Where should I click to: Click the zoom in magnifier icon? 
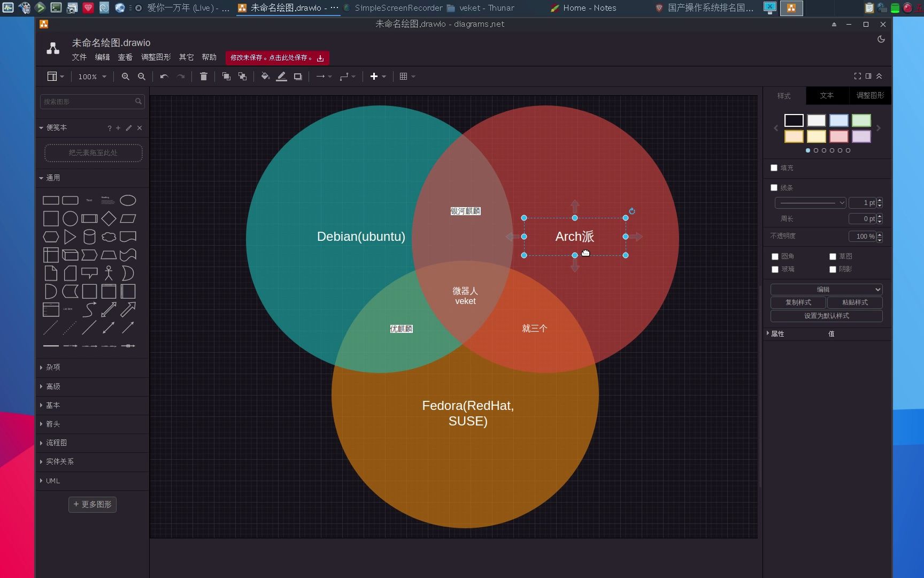(125, 77)
